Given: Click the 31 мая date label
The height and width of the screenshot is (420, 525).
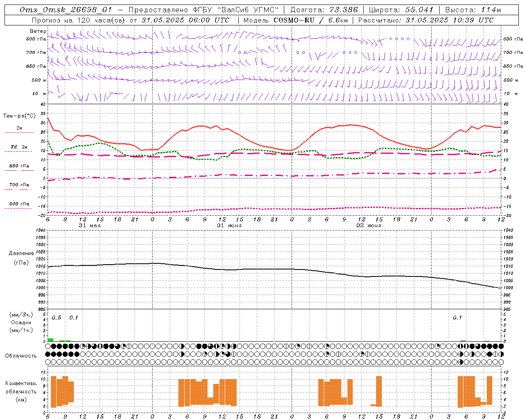Looking at the screenshot, I should pyautogui.click(x=90, y=226).
